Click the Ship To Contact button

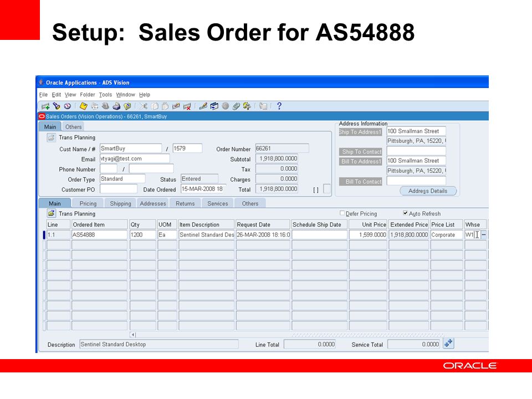(360, 152)
